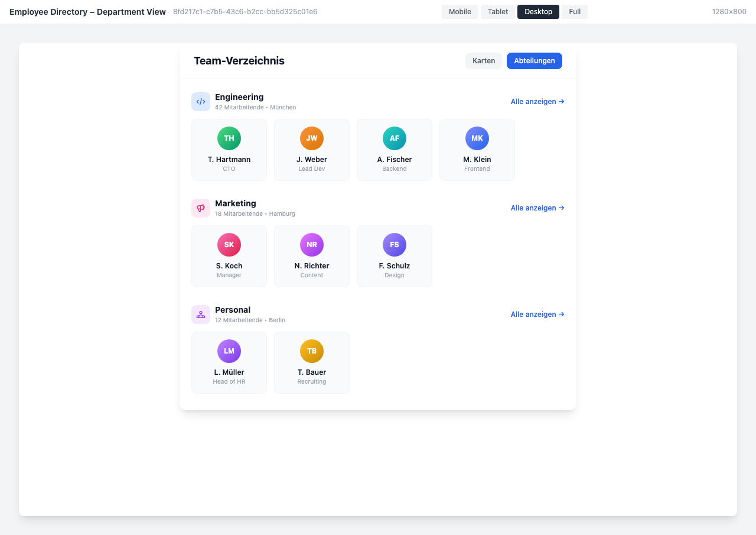Screen dimensions: 756x535
Task: Toggle the Mobile preview size
Action: 460,11
